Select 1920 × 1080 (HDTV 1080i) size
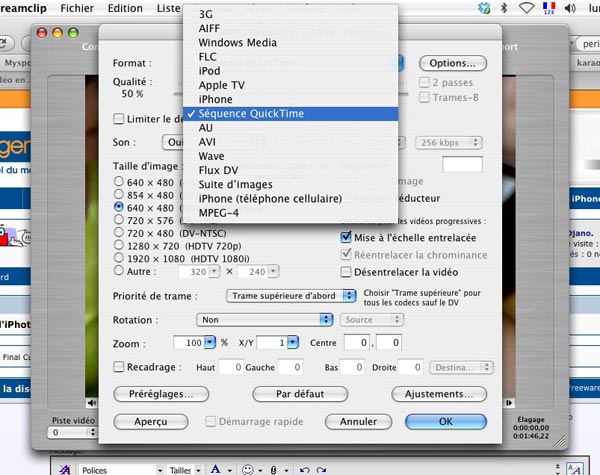 pos(119,258)
